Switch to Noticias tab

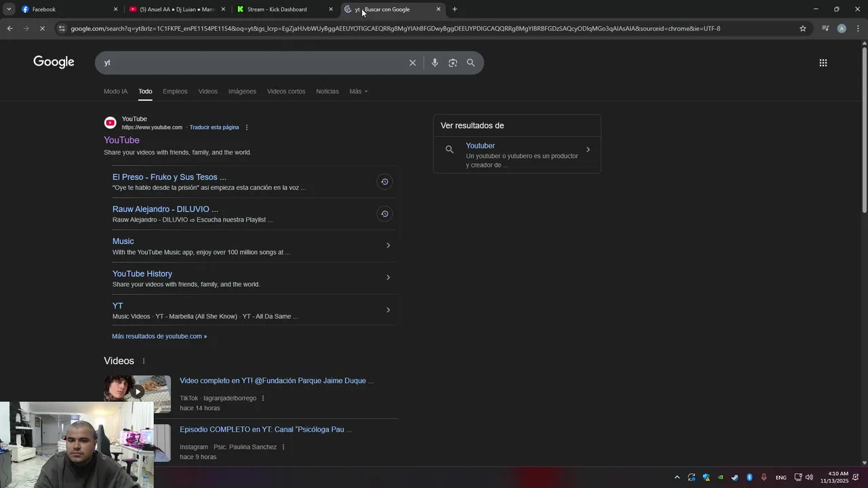pos(327,91)
